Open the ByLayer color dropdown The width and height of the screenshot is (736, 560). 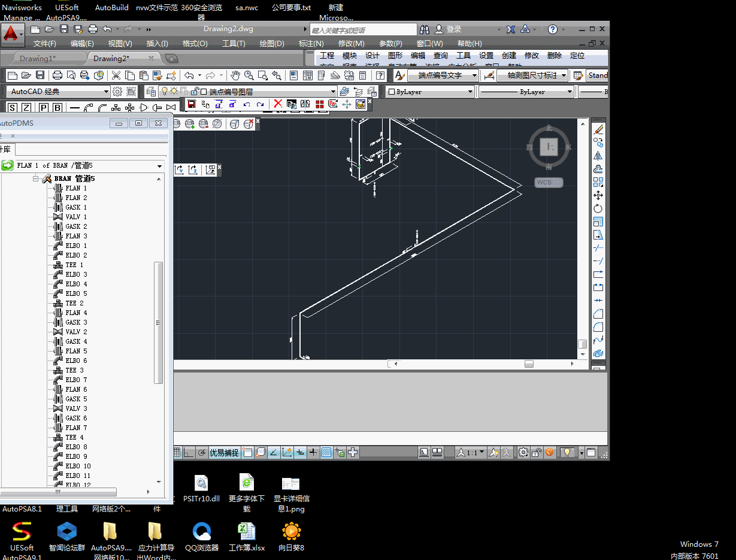(x=429, y=92)
